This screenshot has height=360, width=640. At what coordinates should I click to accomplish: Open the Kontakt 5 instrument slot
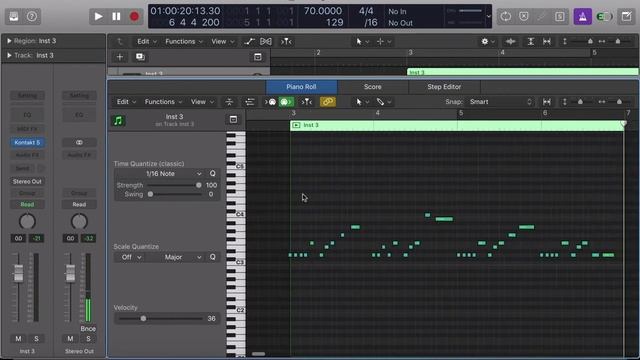pos(27,142)
